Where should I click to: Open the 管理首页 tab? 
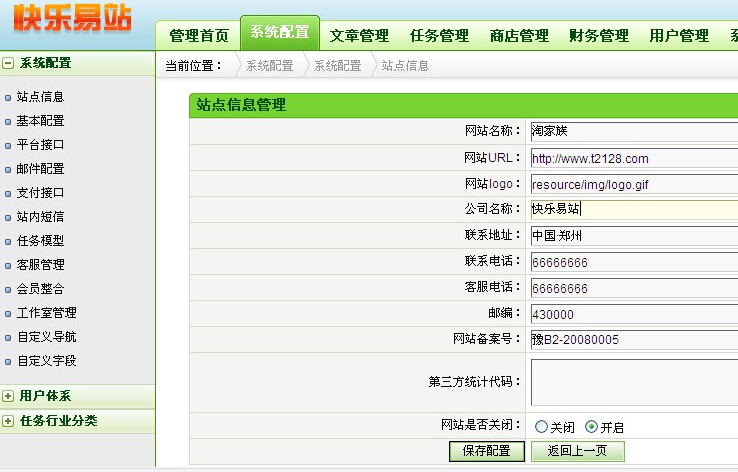pyautogui.click(x=199, y=36)
